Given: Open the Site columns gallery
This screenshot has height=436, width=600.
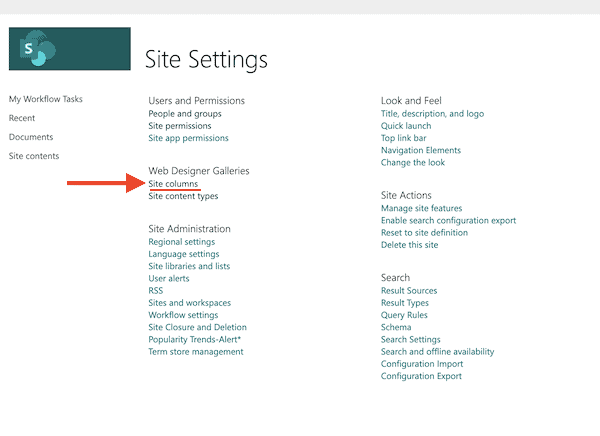Looking at the screenshot, I should click(173, 184).
